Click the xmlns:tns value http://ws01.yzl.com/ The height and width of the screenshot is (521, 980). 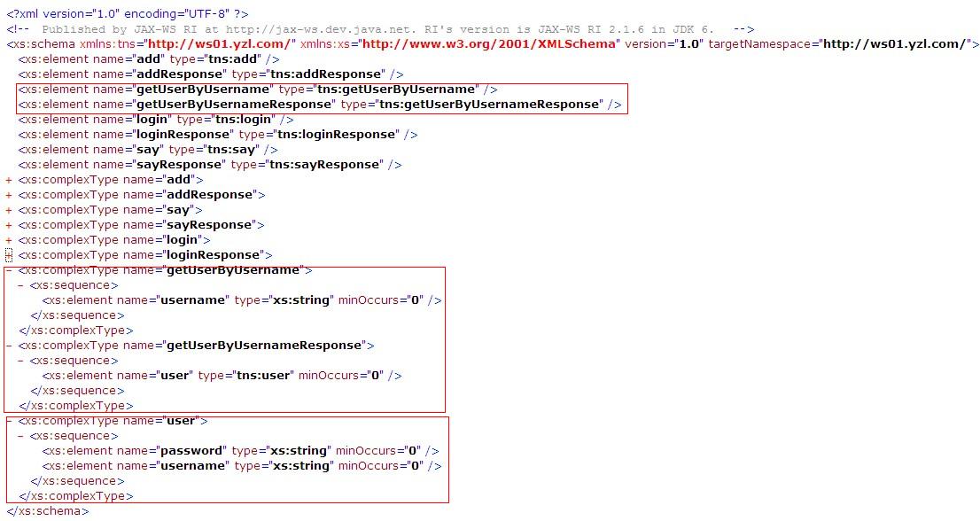coord(221,44)
